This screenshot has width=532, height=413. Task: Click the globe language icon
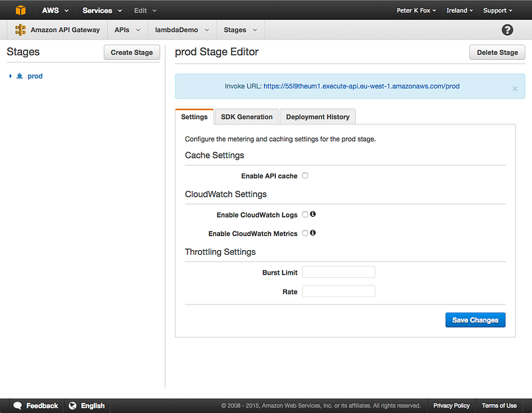pos(72,406)
